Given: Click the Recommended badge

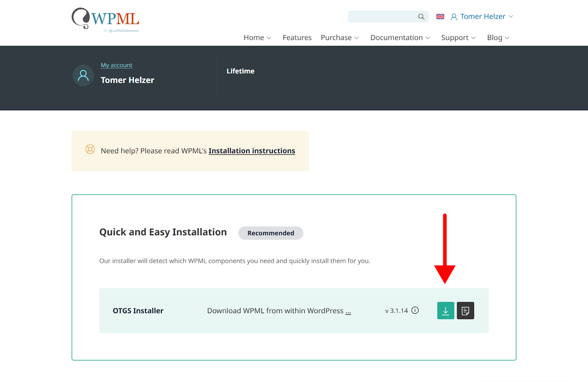Looking at the screenshot, I should click(x=270, y=233).
